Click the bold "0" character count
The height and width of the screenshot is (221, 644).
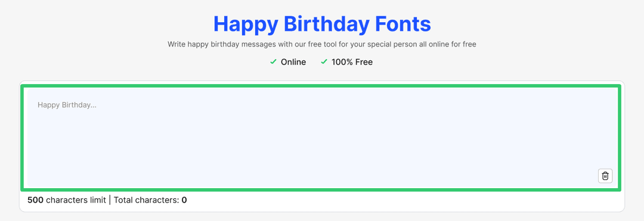coord(184,201)
